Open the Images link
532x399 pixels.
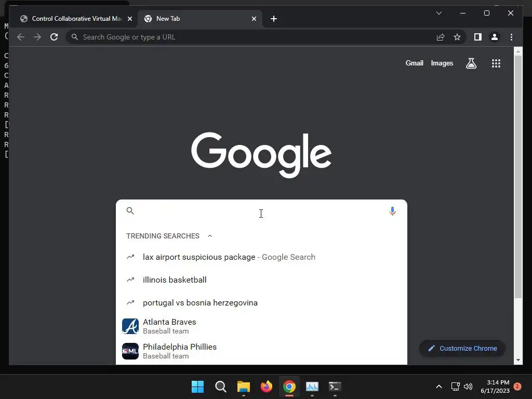(442, 63)
